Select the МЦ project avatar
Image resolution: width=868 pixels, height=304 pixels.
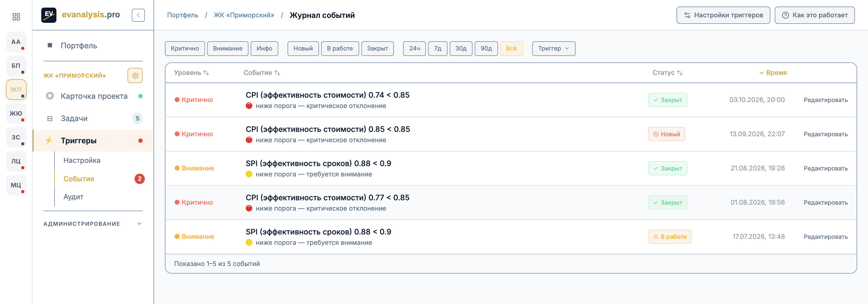point(16,185)
